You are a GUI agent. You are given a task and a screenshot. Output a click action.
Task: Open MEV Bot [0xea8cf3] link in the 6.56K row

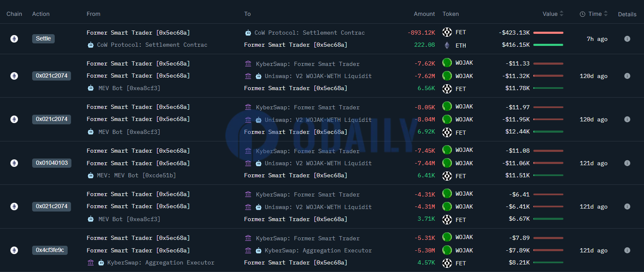pyautogui.click(x=129, y=88)
